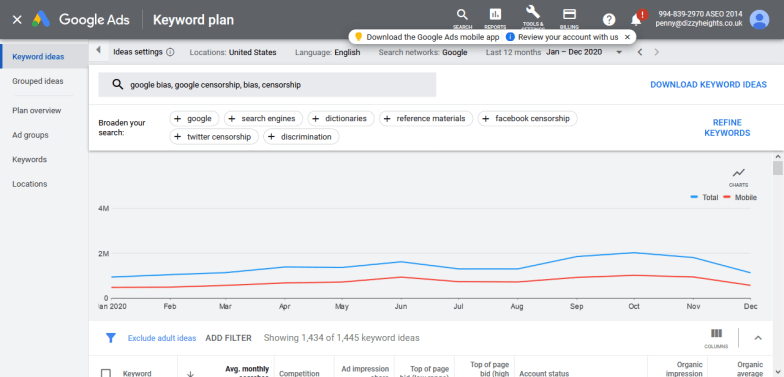Click the magnifier icon in search box
784x377 pixels.
pos(118,84)
